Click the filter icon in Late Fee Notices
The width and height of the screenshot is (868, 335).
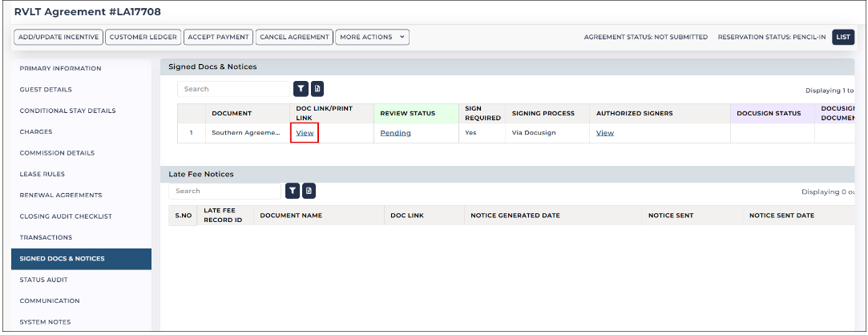(x=293, y=191)
